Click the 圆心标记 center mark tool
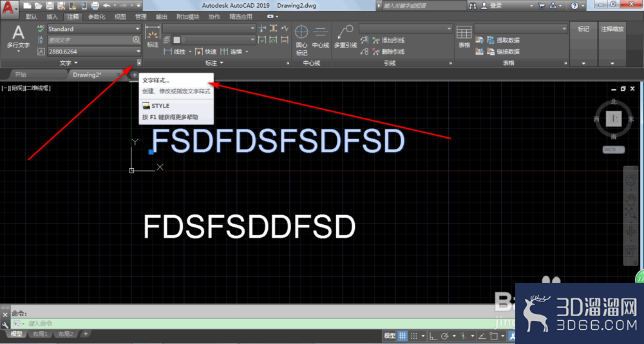 [x=301, y=41]
